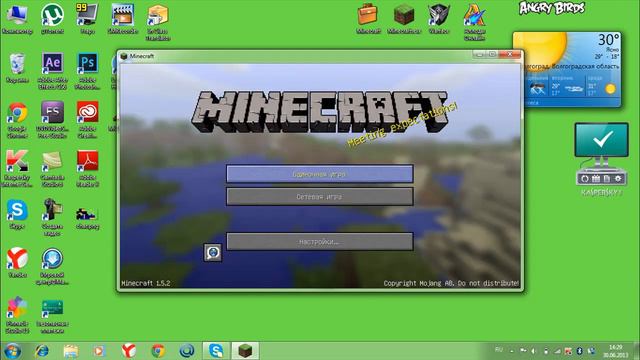Open the Windows Start menu
640x360 pixels.
click(12, 351)
